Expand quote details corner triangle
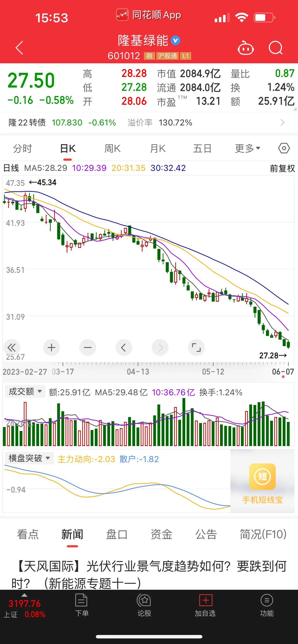Viewport: 298px width, 644px height. click(295, 109)
